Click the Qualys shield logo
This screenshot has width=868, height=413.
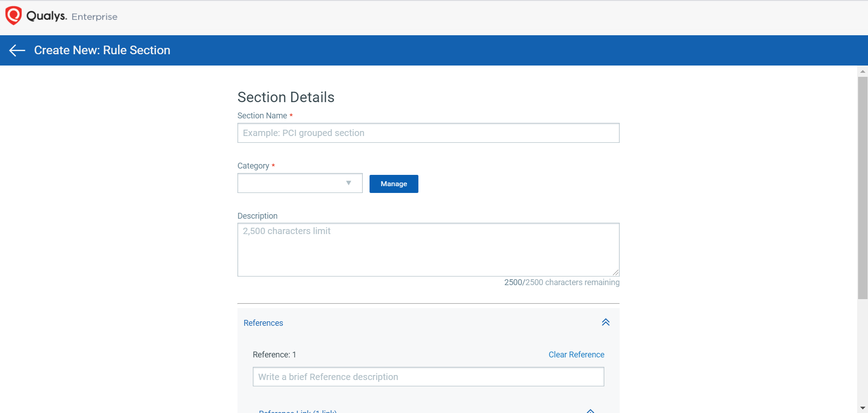[x=14, y=16]
